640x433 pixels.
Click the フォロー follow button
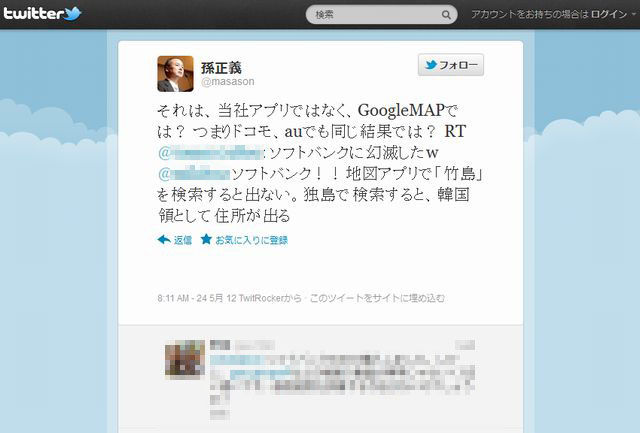(x=451, y=65)
